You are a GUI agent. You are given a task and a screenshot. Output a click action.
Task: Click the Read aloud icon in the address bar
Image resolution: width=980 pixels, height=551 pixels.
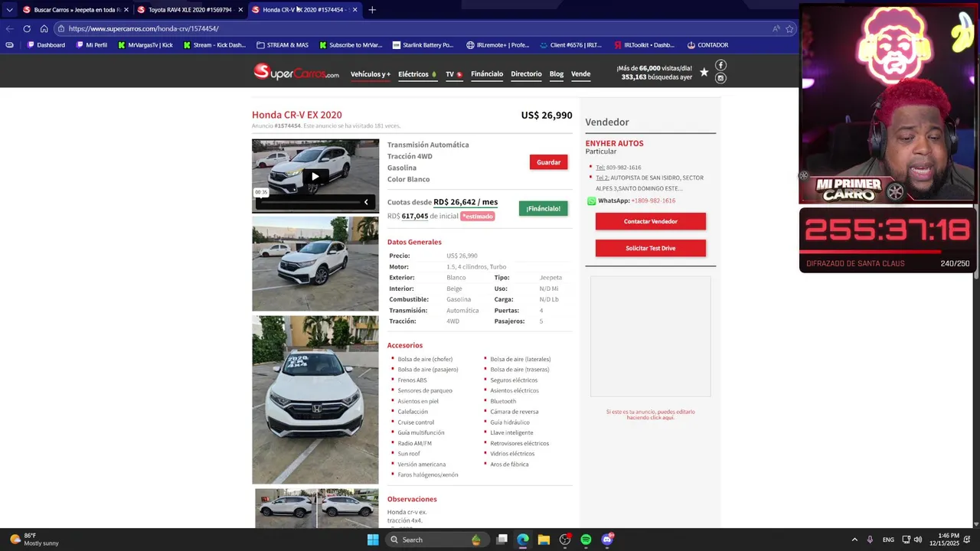[776, 28]
